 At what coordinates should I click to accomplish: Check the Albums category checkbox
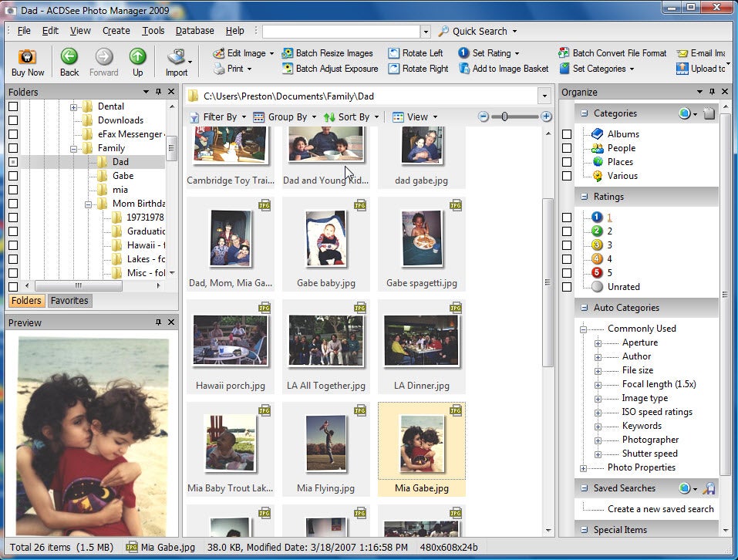567,134
